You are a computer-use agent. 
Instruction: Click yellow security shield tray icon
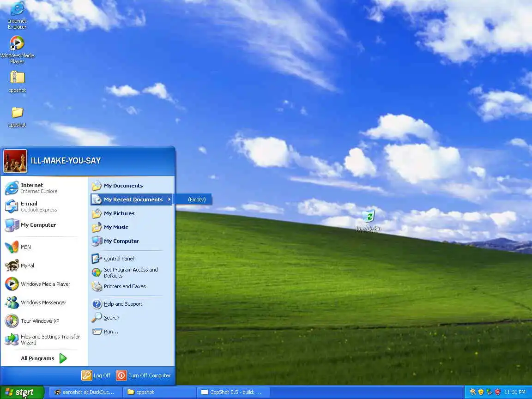[x=481, y=392]
